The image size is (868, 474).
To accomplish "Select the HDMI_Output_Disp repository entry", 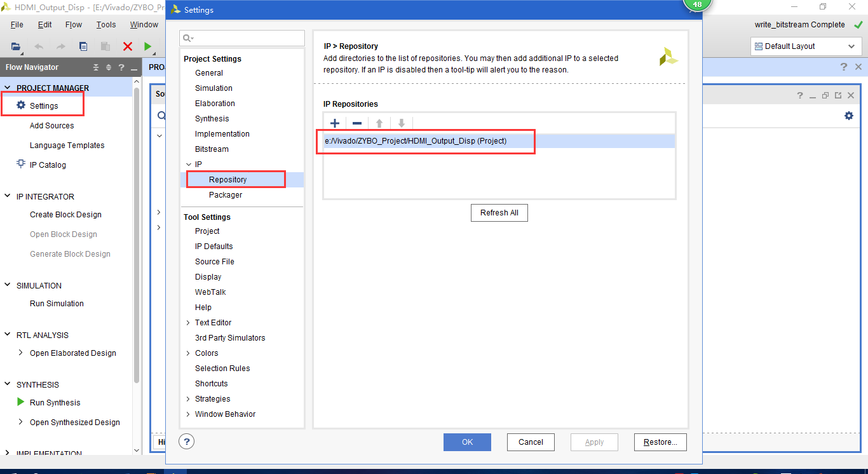I will (499, 141).
